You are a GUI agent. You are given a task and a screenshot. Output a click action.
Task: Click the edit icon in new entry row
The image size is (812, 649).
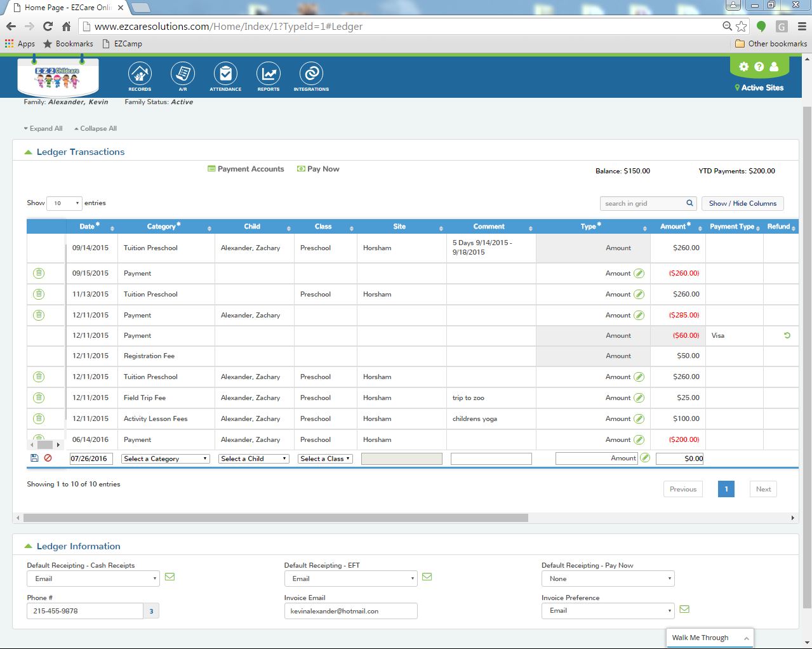[645, 458]
